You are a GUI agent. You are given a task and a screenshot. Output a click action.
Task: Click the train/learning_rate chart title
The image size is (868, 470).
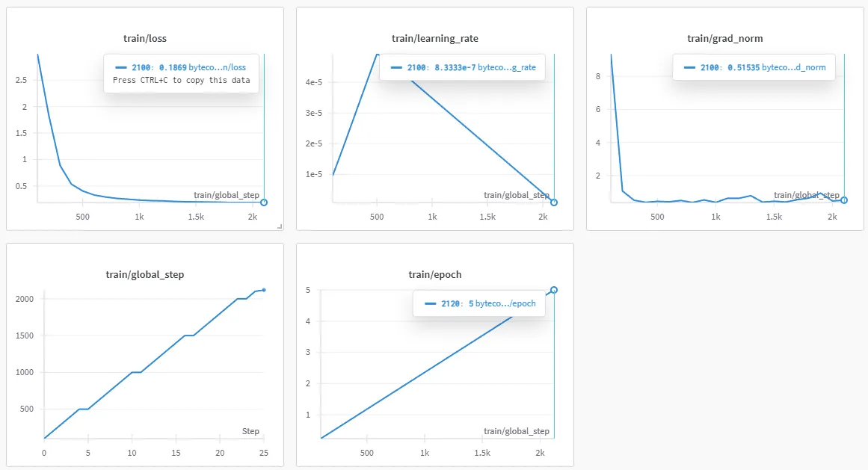[434, 38]
